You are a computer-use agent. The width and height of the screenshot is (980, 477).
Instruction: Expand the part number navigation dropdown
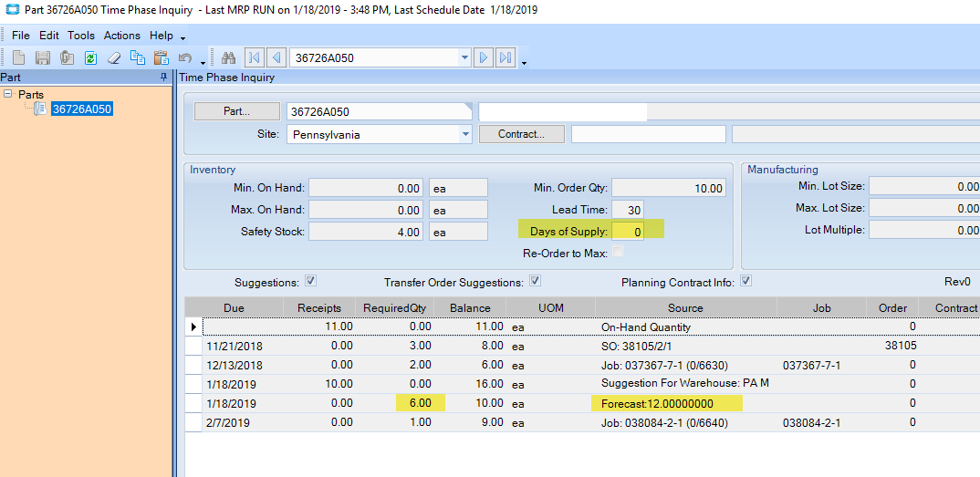click(464, 58)
